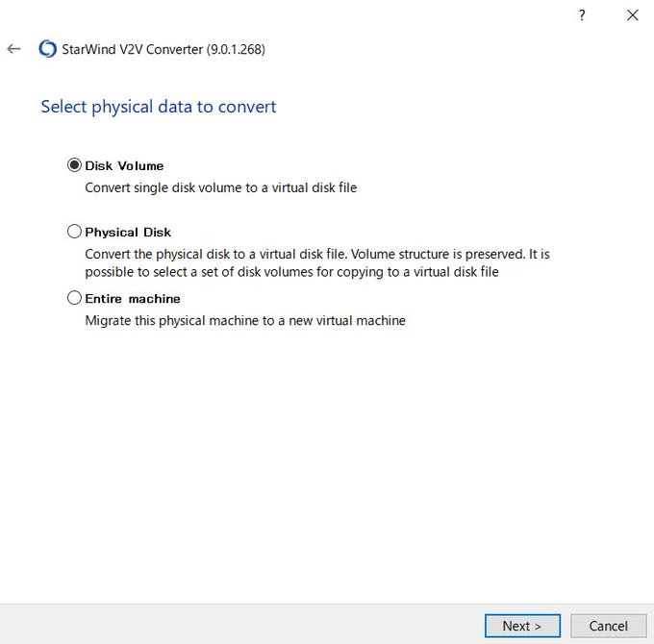Viewport: 654px width, 644px height.
Task: Close the StarWind converter wizard window
Action: tap(632, 15)
